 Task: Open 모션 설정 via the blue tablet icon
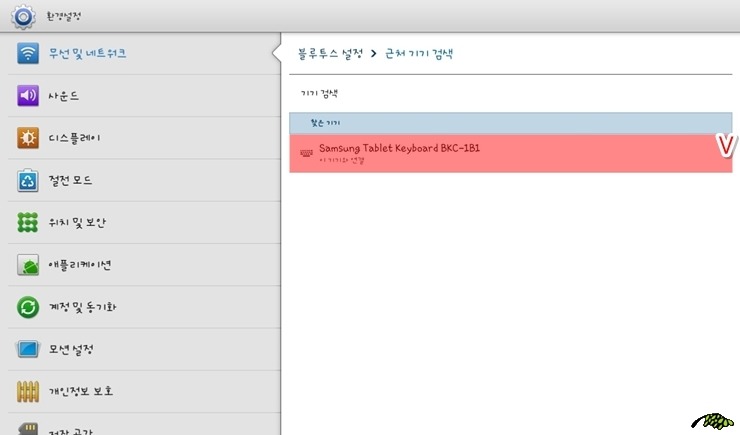pos(28,349)
